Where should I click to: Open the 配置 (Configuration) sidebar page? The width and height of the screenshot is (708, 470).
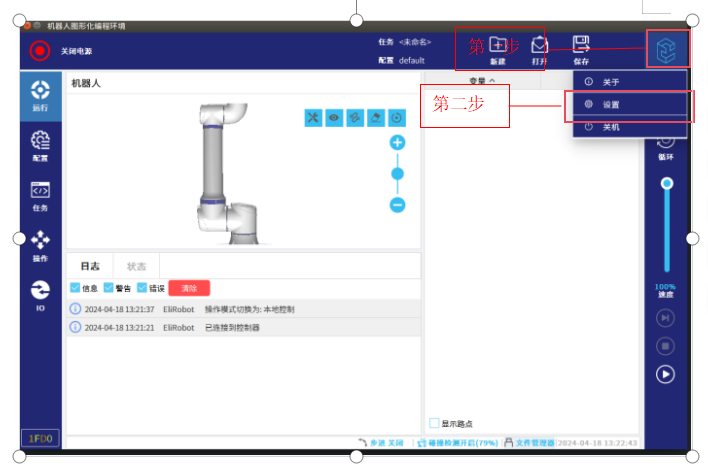coord(41,145)
